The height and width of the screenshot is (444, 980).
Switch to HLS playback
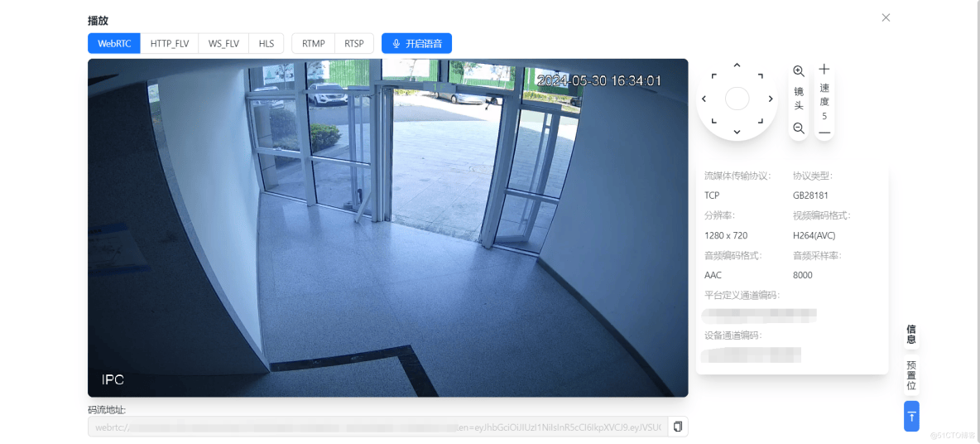pyautogui.click(x=267, y=44)
